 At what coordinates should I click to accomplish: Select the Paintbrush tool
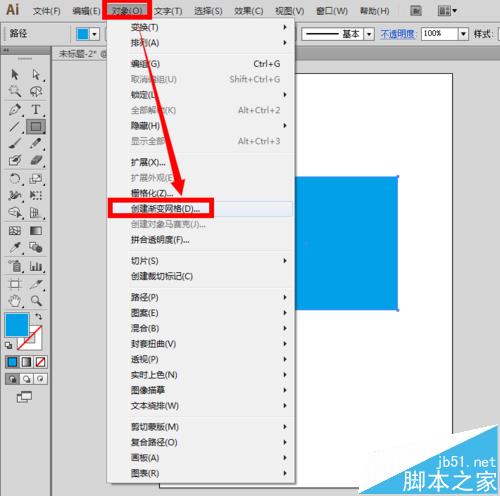tap(15, 144)
